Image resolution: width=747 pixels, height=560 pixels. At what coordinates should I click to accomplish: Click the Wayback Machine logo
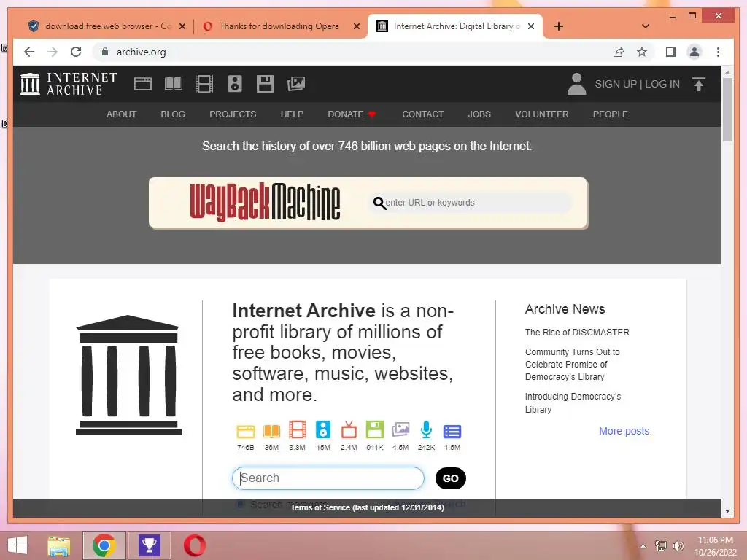[x=265, y=203]
